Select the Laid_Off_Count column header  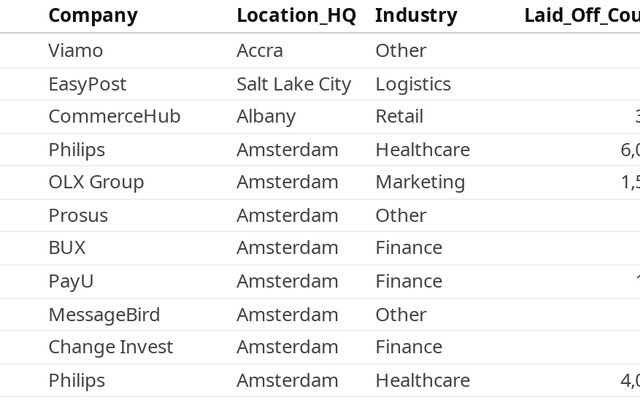(581, 16)
